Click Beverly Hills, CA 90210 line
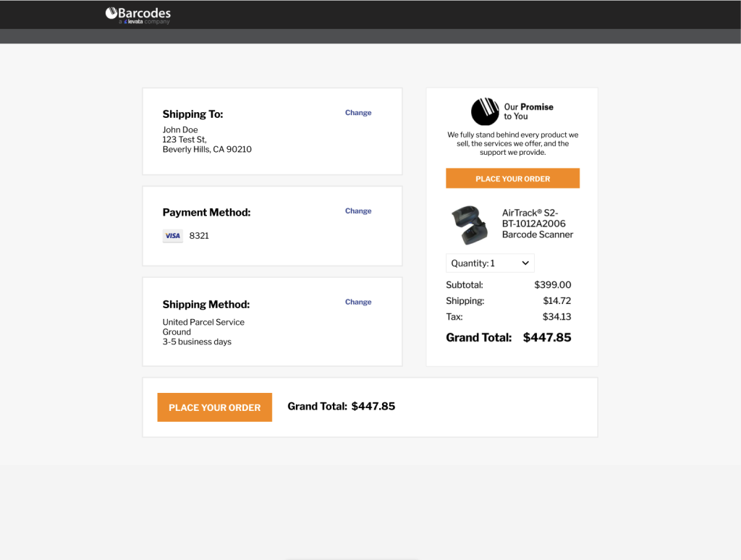Screen dimensions: 741x560 [x=207, y=149]
